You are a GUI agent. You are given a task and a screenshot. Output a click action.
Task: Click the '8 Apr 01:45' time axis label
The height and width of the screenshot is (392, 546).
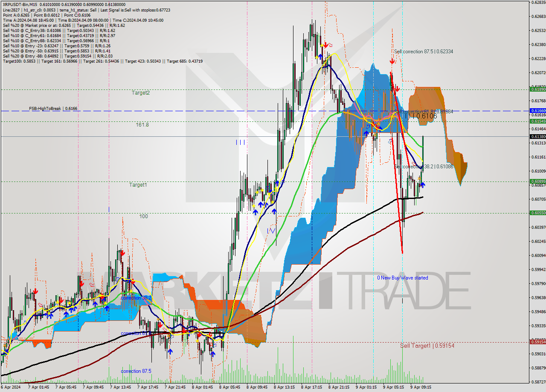[202, 387]
